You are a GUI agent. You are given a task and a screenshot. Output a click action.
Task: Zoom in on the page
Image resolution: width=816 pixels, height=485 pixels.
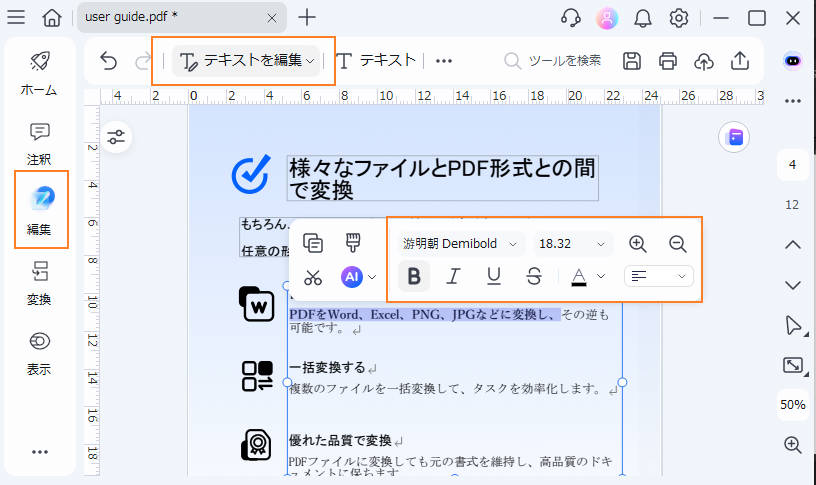pos(792,444)
